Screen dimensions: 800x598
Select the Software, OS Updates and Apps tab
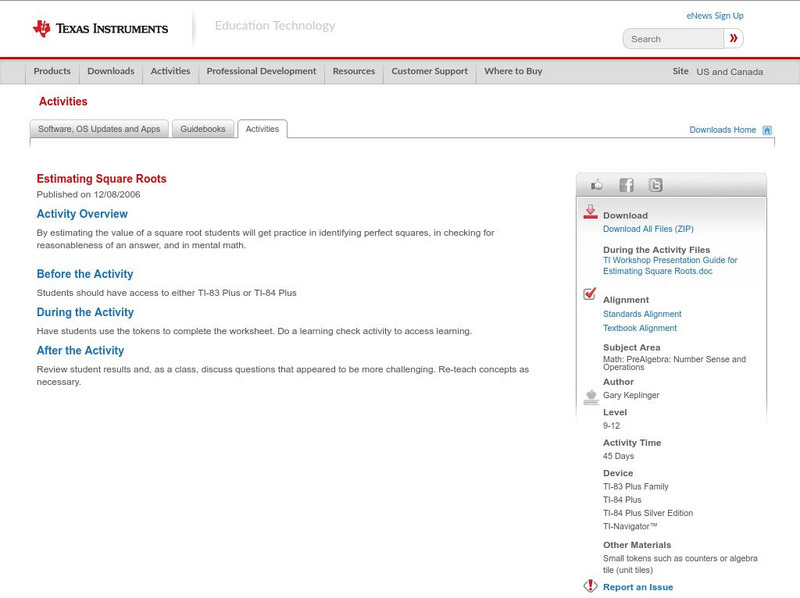pyautogui.click(x=99, y=129)
